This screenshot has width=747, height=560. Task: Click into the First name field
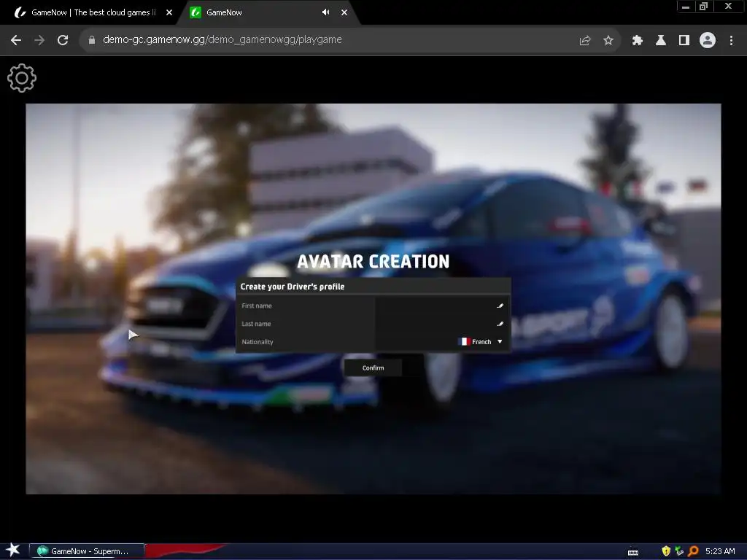(442, 306)
